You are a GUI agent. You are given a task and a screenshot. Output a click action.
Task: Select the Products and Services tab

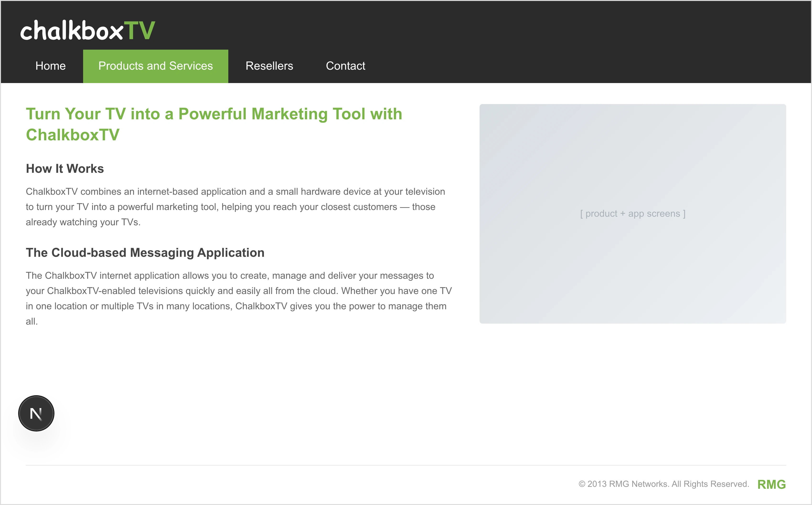coord(155,66)
